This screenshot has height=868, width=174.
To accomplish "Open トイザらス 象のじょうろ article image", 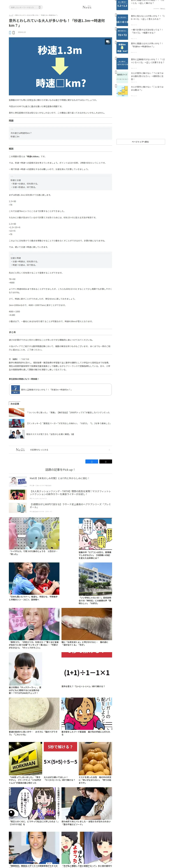I will 34,533.
